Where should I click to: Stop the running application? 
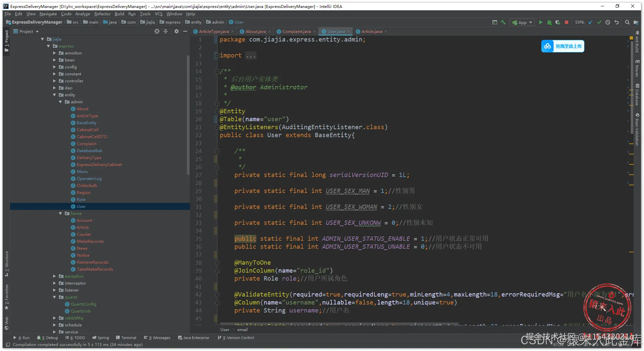coord(567,22)
